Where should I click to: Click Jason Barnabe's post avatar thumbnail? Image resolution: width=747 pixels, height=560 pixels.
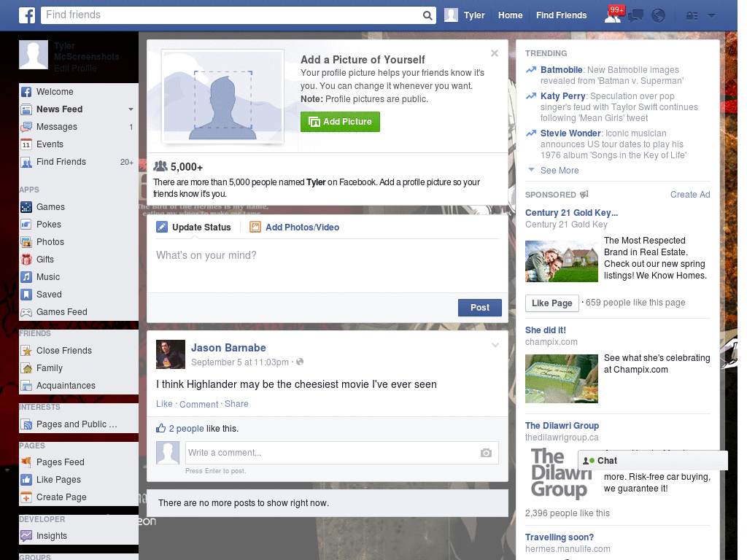coord(171,354)
